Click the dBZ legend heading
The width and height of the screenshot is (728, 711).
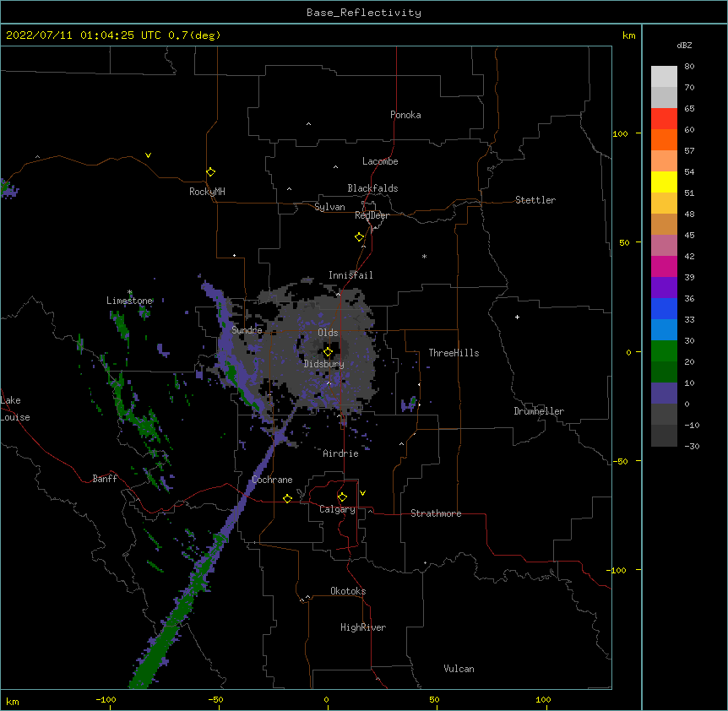(x=684, y=45)
